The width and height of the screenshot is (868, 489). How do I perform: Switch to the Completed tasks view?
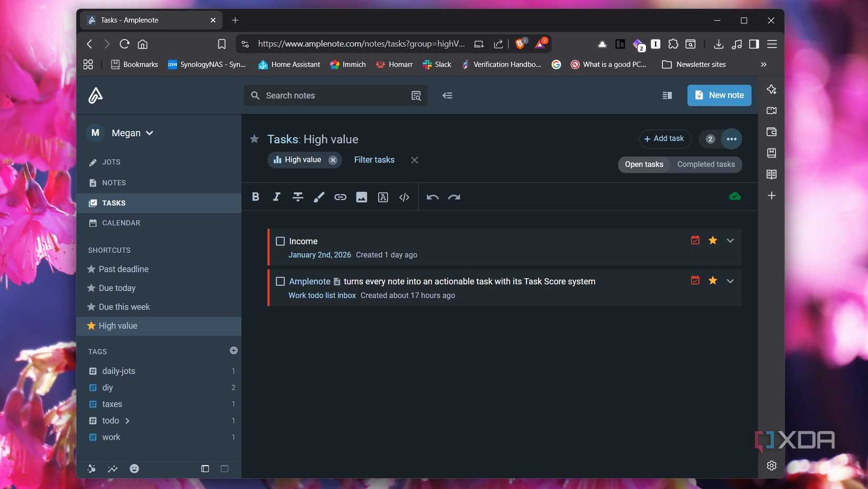[706, 164]
